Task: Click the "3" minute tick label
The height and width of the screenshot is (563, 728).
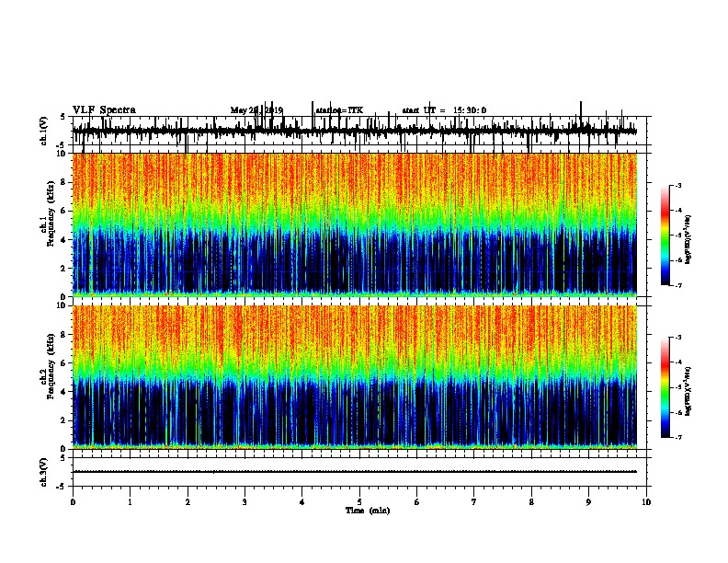Action: tap(245, 502)
